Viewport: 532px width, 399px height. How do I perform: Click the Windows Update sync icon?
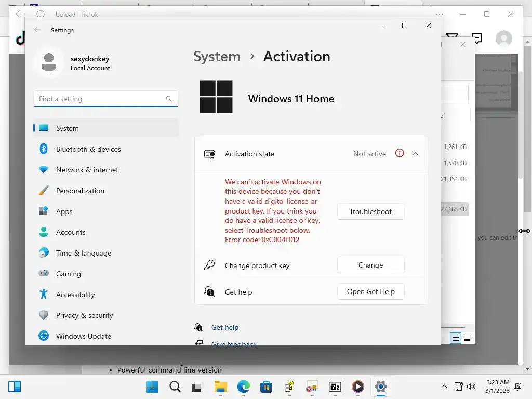point(44,336)
